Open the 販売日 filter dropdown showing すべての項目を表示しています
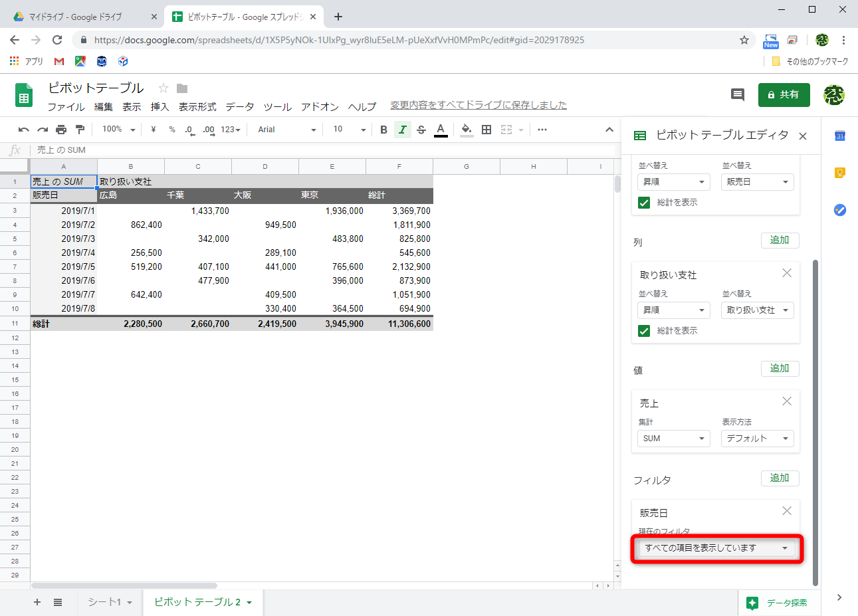858x616 pixels. (x=716, y=548)
